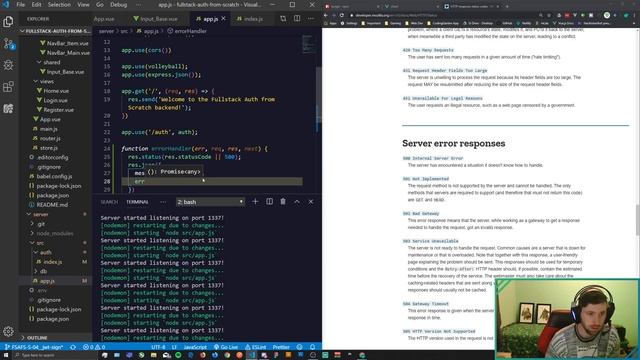Click the 500 Internal Server Error link
The image size is (640, 360).
[433, 158]
